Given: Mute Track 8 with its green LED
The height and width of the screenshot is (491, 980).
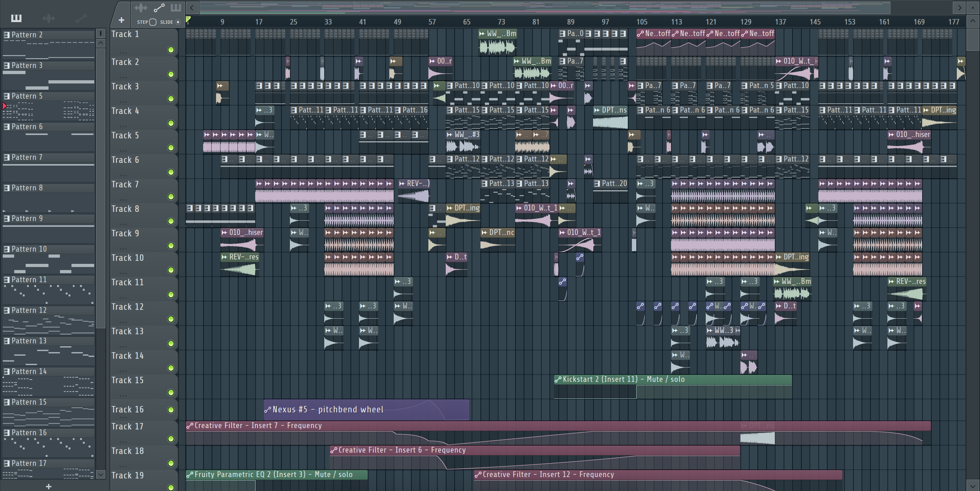Looking at the screenshot, I should point(171,221).
